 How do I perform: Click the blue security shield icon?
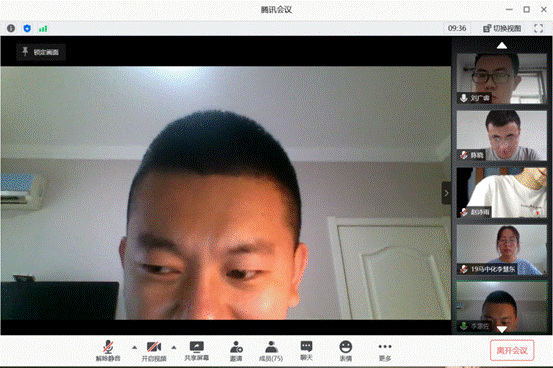27,28
